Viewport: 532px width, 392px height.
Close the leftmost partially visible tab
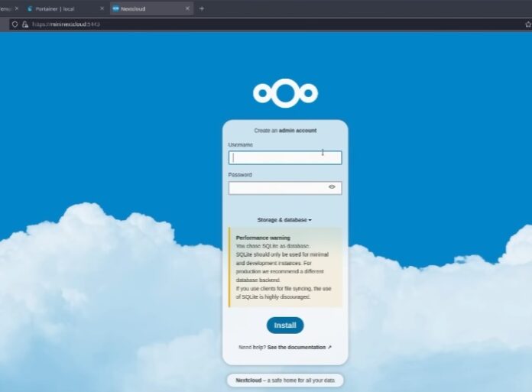click(x=17, y=8)
